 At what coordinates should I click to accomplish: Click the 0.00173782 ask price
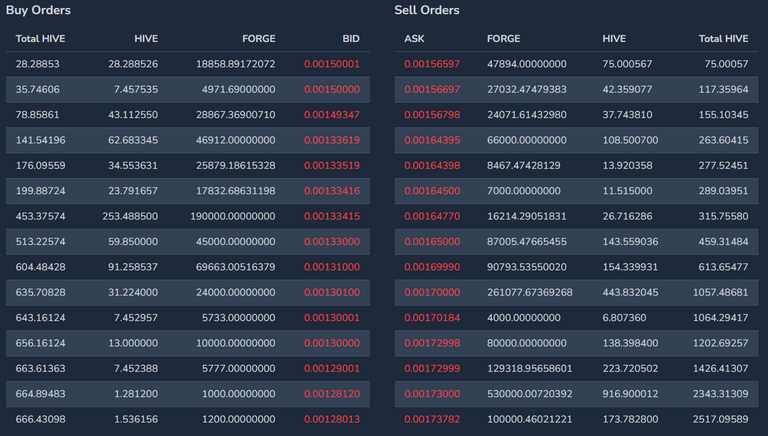point(432,419)
